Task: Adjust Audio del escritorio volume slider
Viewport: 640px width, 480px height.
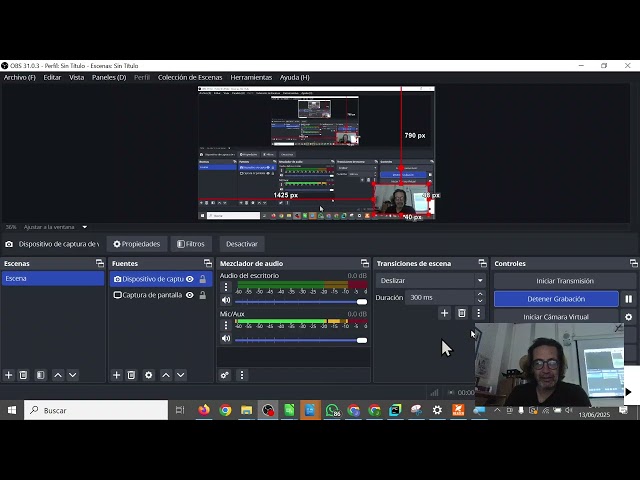Action: pos(301,302)
